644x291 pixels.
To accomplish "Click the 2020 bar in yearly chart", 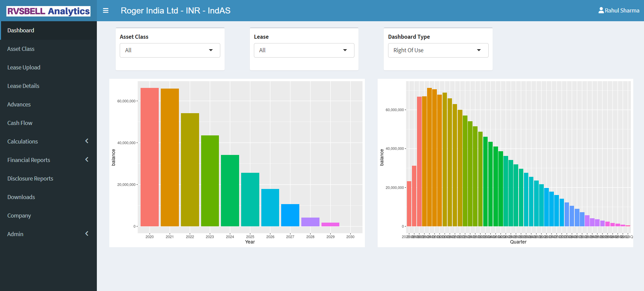I will click(x=150, y=157).
